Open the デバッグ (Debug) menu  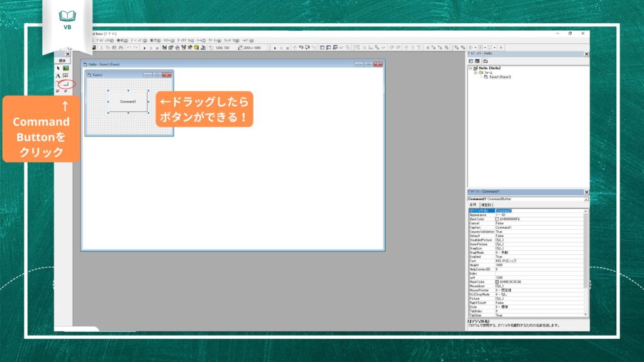[139, 41]
